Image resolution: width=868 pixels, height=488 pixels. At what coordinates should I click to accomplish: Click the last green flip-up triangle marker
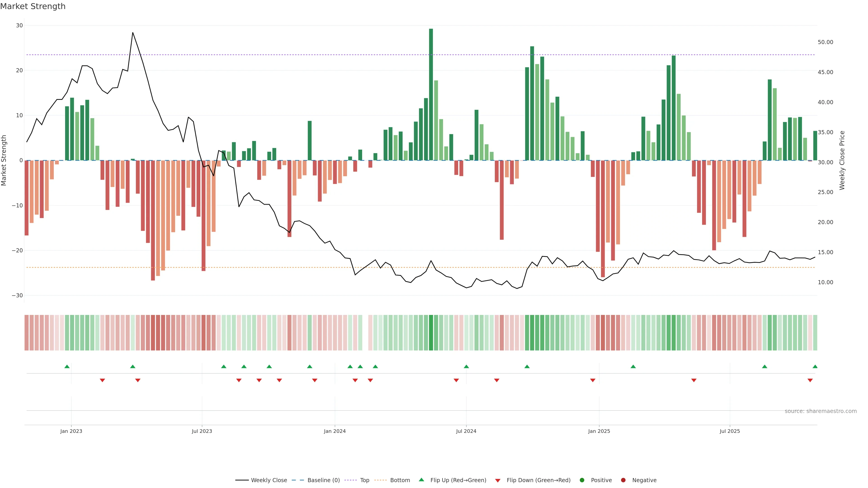pos(815,366)
